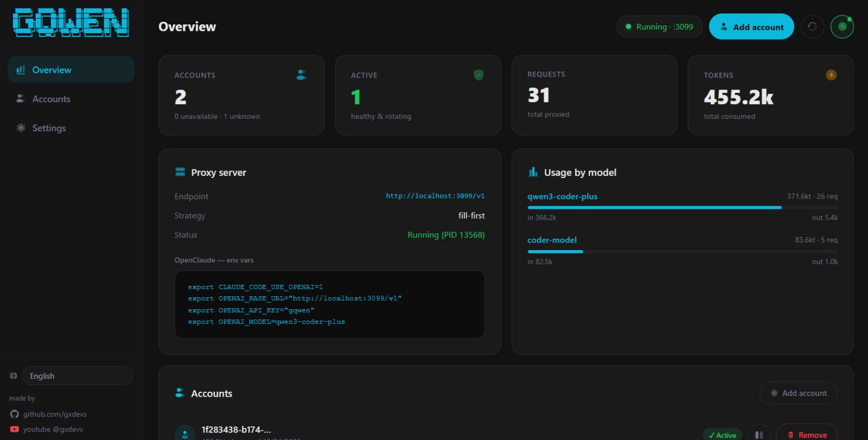The height and width of the screenshot is (440, 868).
Task: Click the qwen3-coder-plus usage bar
Action: (682, 207)
